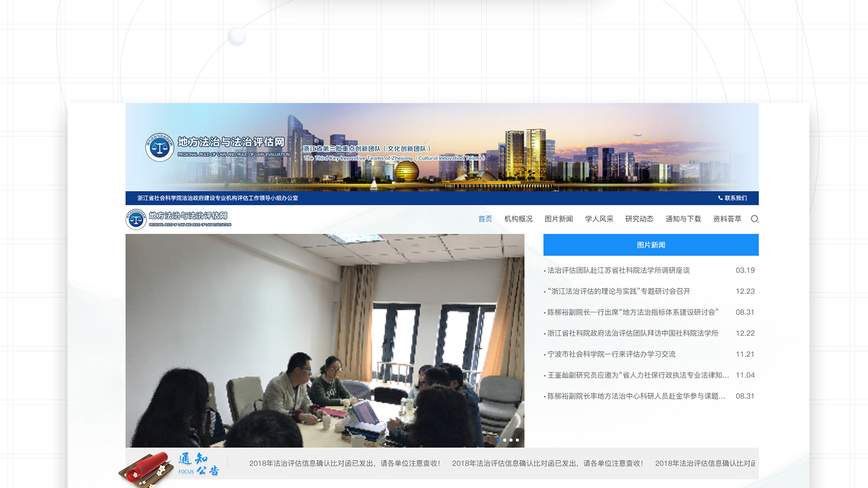868x488 pixels.
Task: Open the 学人风采 navigation item
Action: pyautogui.click(x=599, y=219)
